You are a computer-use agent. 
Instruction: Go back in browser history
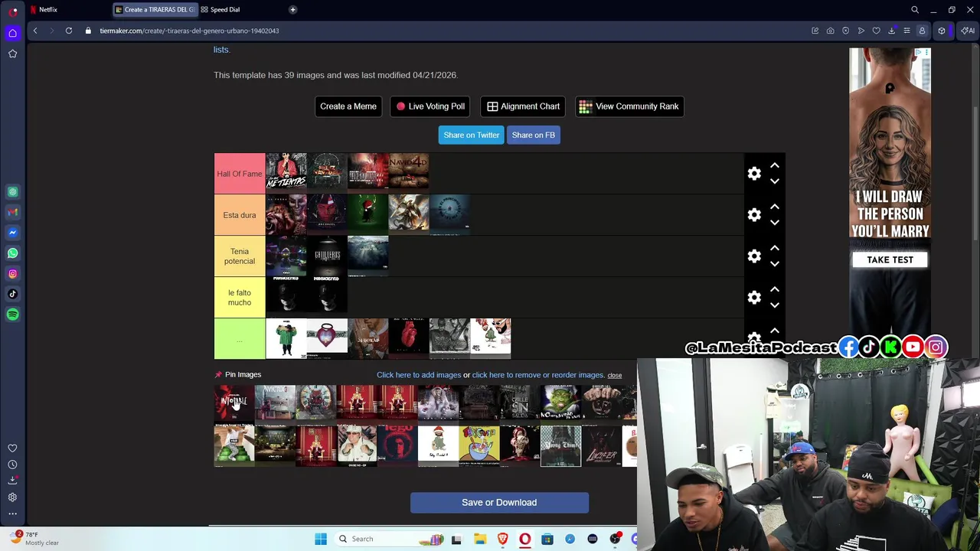click(x=35, y=31)
